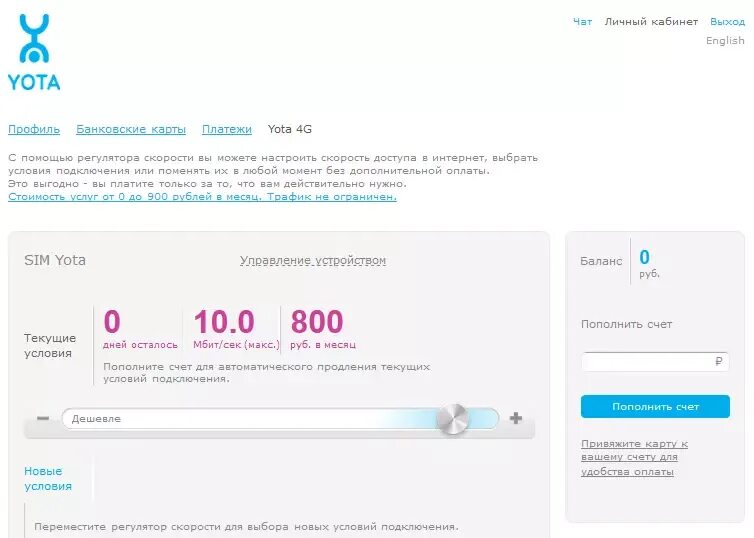This screenshot has height=538, width=754.
Task: Open 'Стоимость услуг от 0 до 900 рублей' link
Action: tap(202, 197)
